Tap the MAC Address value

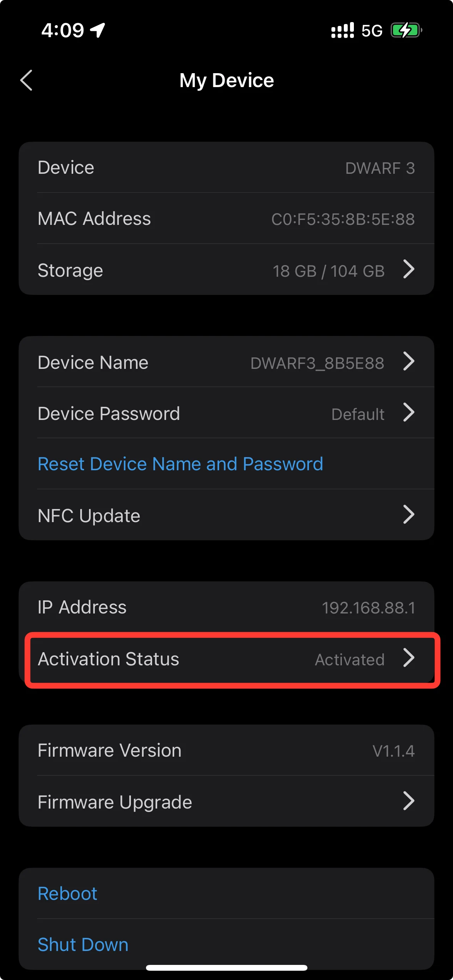[x=343, y=219]
